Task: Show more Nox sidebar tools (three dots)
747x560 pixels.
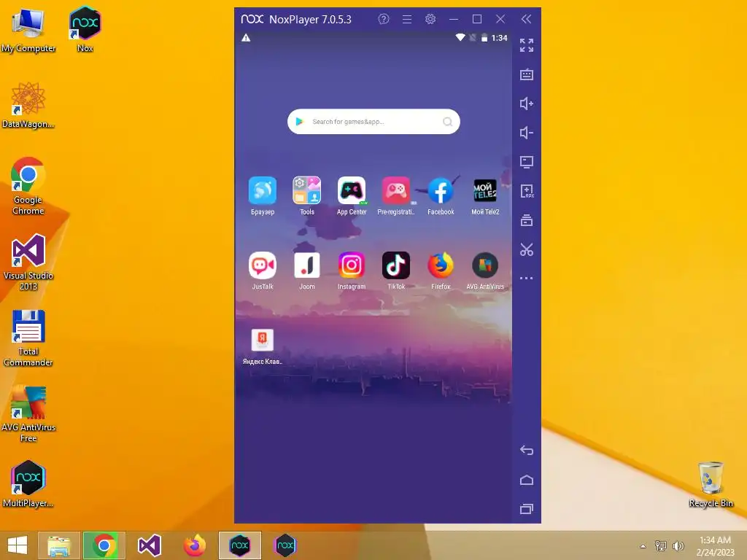Action: point(527,278)
